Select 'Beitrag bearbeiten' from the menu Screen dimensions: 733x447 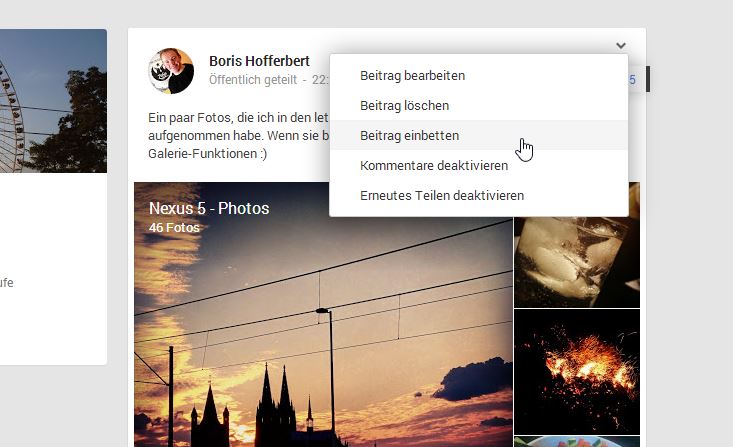point(412,75)
